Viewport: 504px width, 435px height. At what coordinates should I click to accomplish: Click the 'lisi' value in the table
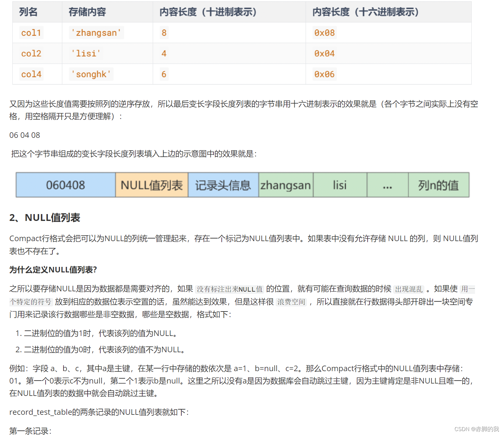(85, 53)
